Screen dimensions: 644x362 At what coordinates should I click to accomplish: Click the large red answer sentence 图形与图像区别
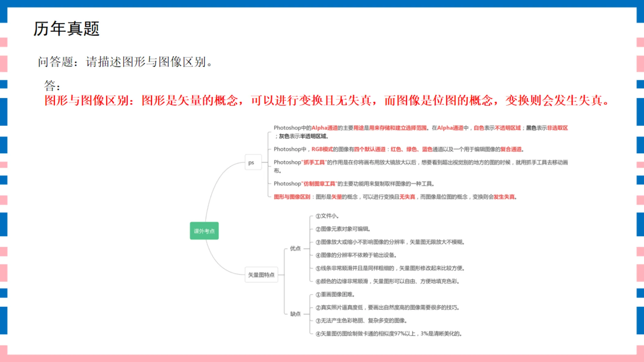click(327, 101)
